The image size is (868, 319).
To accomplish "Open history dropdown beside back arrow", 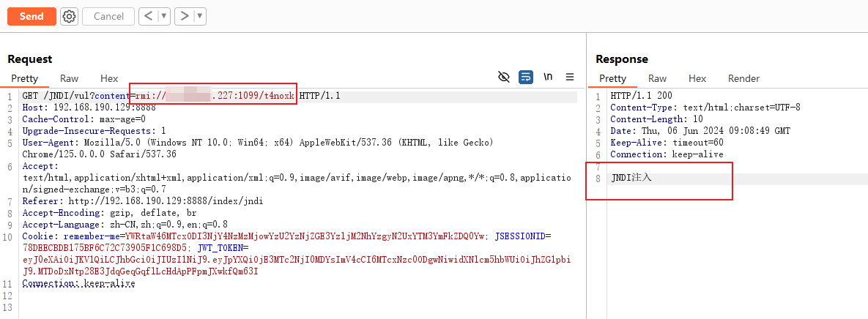I will (164, 17).
